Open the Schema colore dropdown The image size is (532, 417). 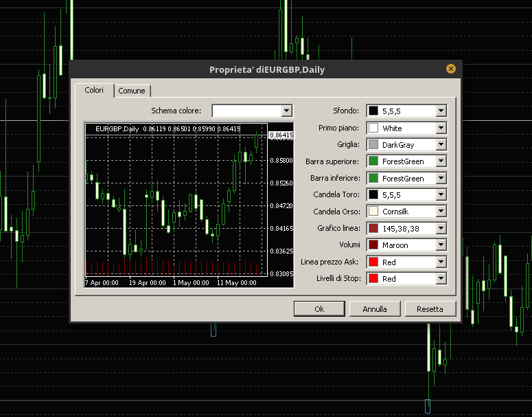[x=286, y=111]
